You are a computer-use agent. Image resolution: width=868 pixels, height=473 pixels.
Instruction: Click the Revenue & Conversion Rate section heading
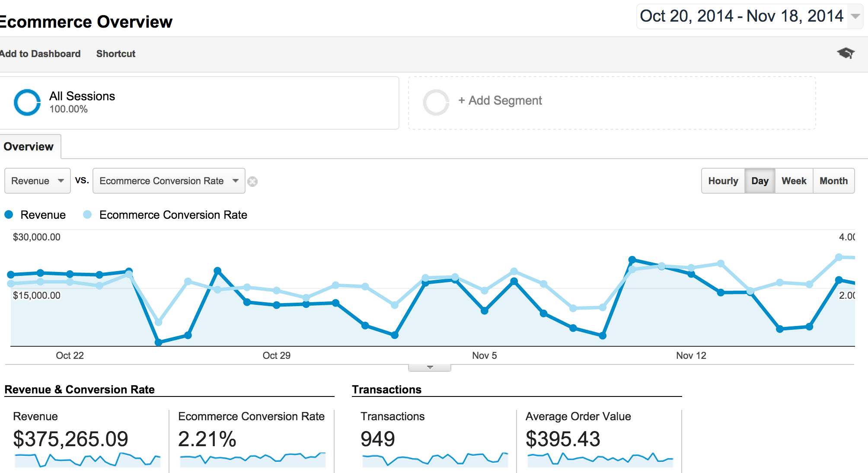80,390
